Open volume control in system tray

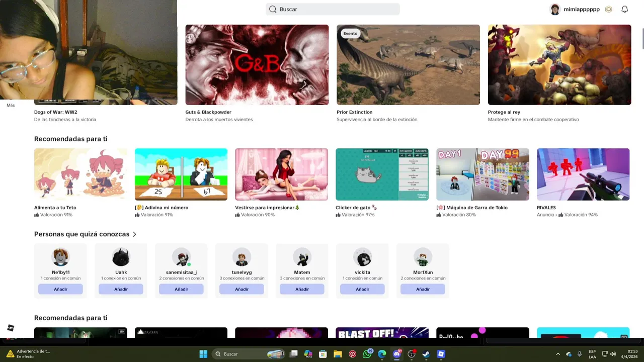[x=613, y=354]
